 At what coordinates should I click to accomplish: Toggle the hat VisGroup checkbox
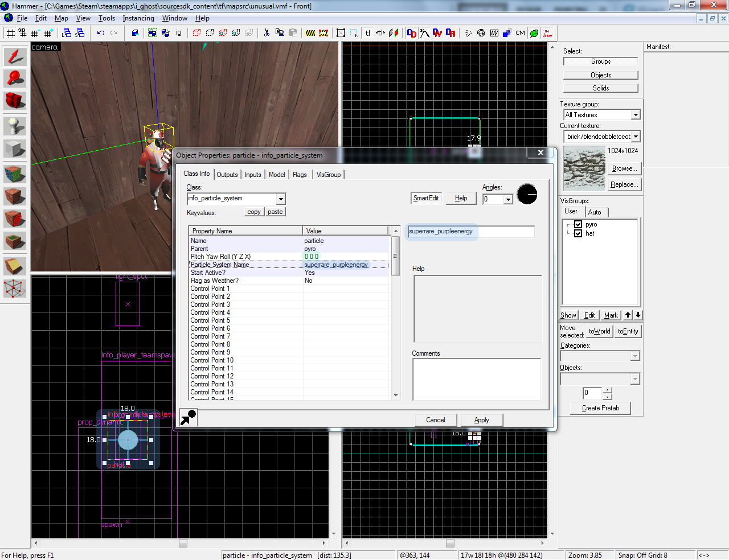point(578,233)
